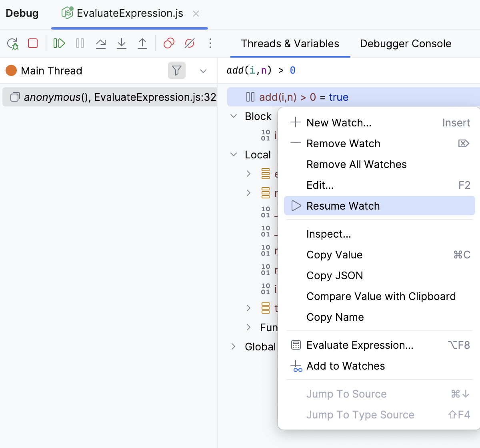The image size is (480, 448).
Task: Collapse the Local variables section
Action: click(234, 155)
